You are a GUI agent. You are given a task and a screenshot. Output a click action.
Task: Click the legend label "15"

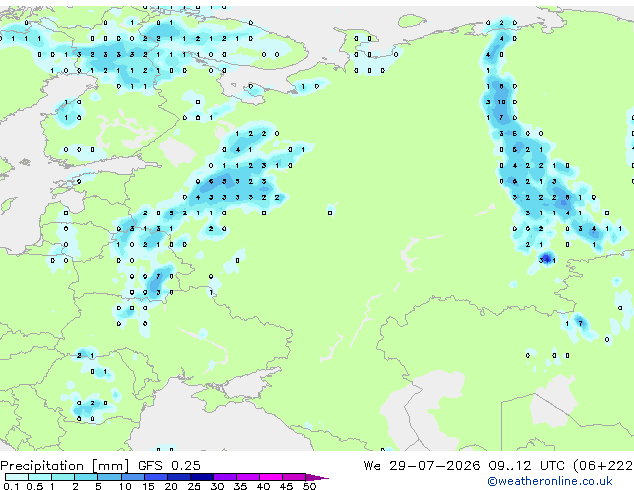point(148,486)
